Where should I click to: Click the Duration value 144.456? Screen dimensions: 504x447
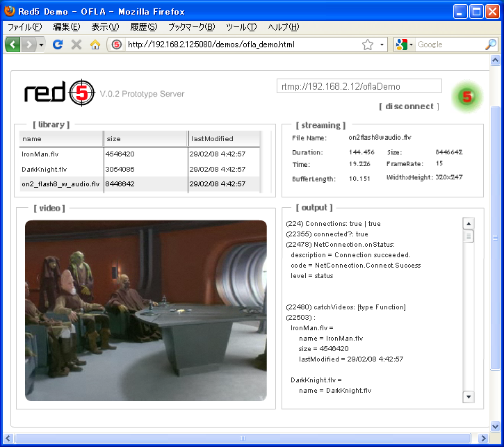coord(361,152)
